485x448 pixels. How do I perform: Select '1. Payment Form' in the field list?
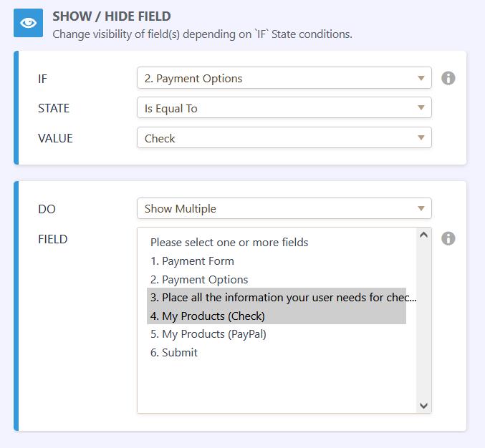pos(192,261)
